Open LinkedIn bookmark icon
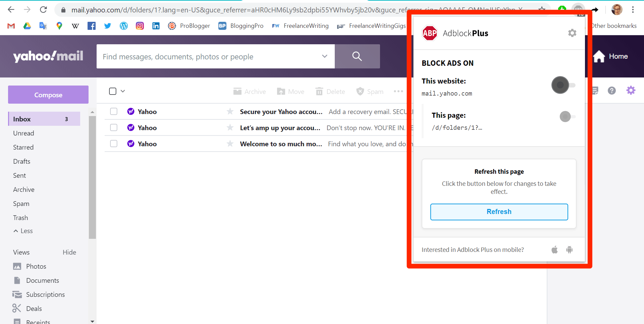 pos(156,26)
